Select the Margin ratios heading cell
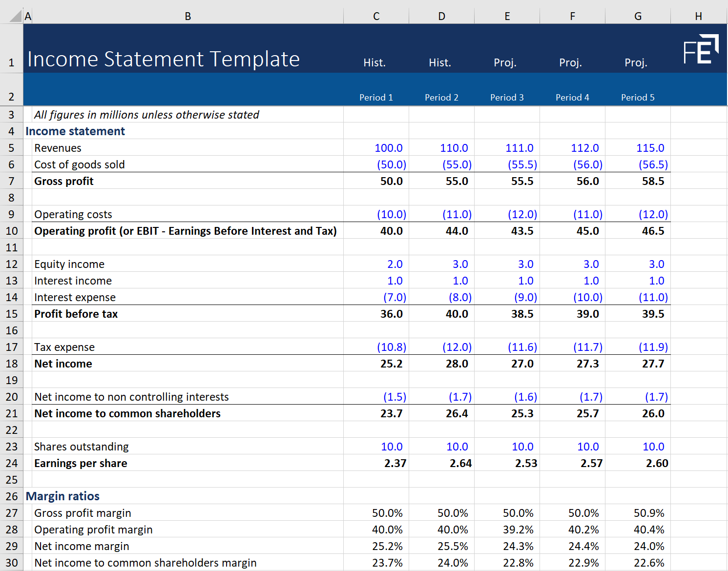The width and height of the screenshot is (728, 571). click(x=62, y=496)
